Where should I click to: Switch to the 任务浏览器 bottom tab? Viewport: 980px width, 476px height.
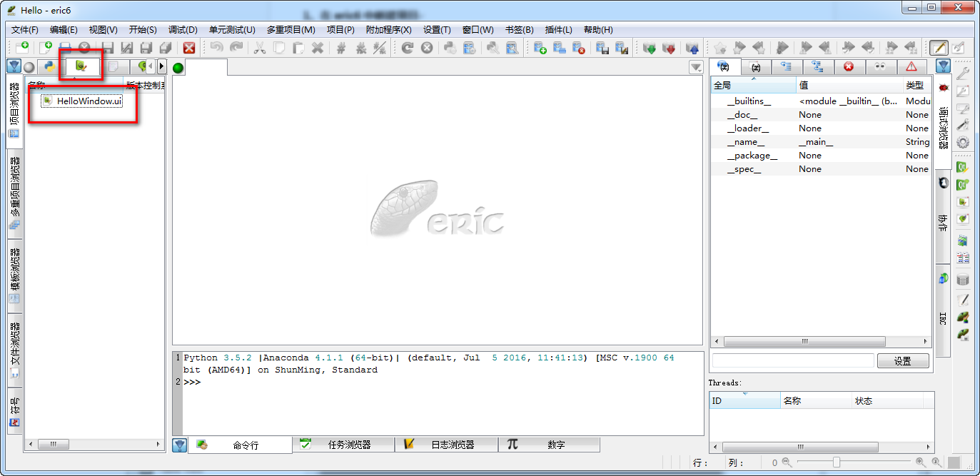point(343,445)
